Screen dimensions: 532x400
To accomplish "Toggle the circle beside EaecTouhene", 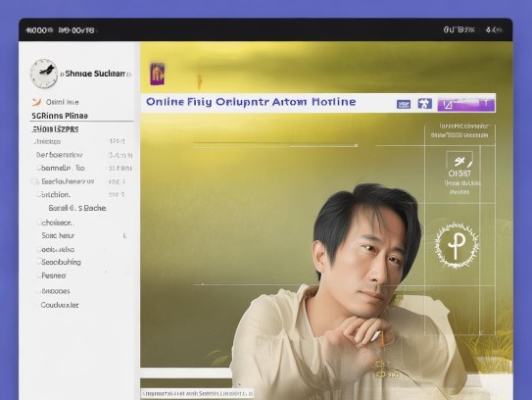I will 34,181.
